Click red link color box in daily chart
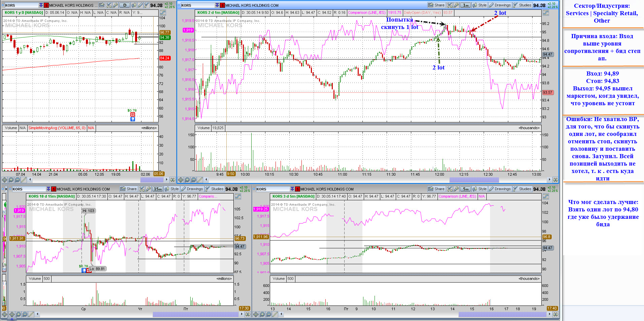The width and height of the screenshot is (644, 321). click(46, 5)
